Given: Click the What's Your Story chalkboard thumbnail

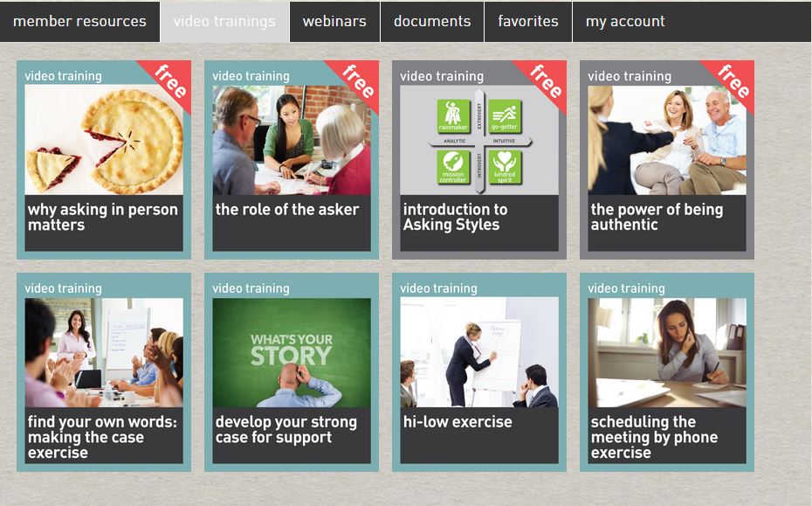Looking at the screenshot, I should coord(292,352).
